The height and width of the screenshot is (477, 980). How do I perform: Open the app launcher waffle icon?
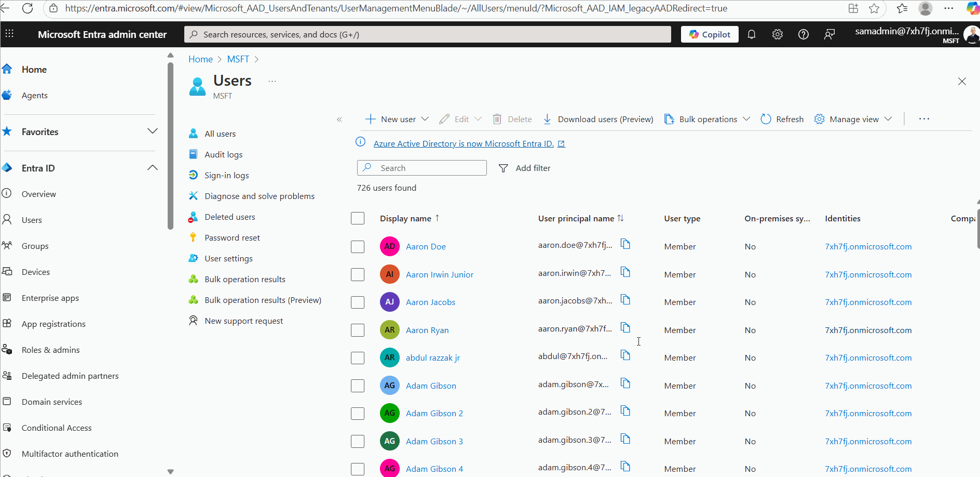9,34
